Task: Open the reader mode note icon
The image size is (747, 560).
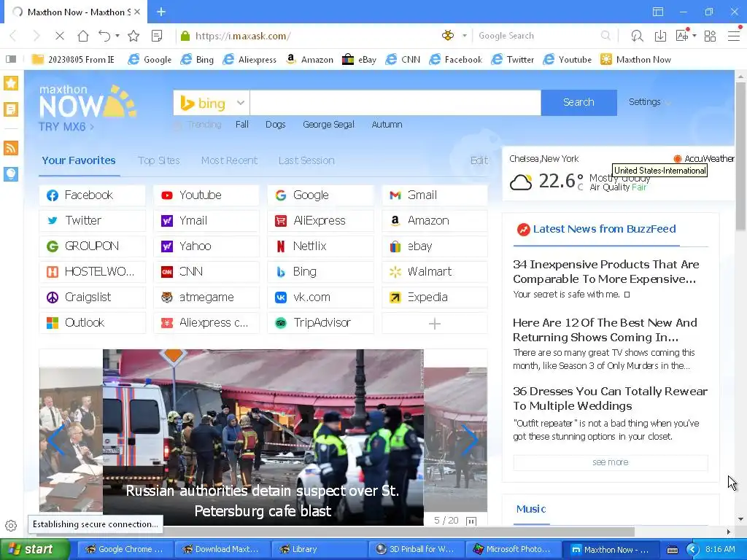Action: pos(157,36)
